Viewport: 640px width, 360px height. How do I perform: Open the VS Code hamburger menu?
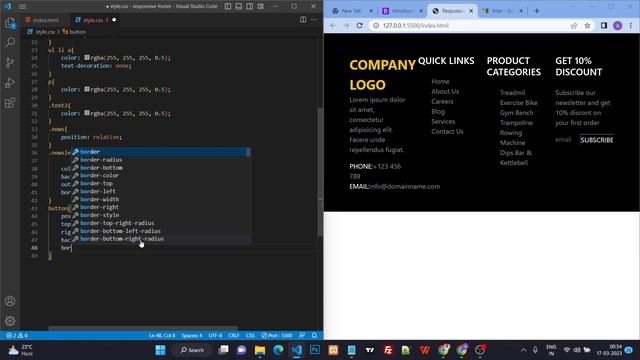point(22,6)
